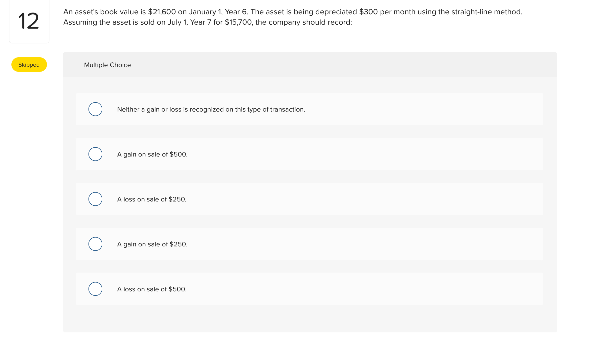Select the radio button for "A gain on sale of $500"

point(95,154)
